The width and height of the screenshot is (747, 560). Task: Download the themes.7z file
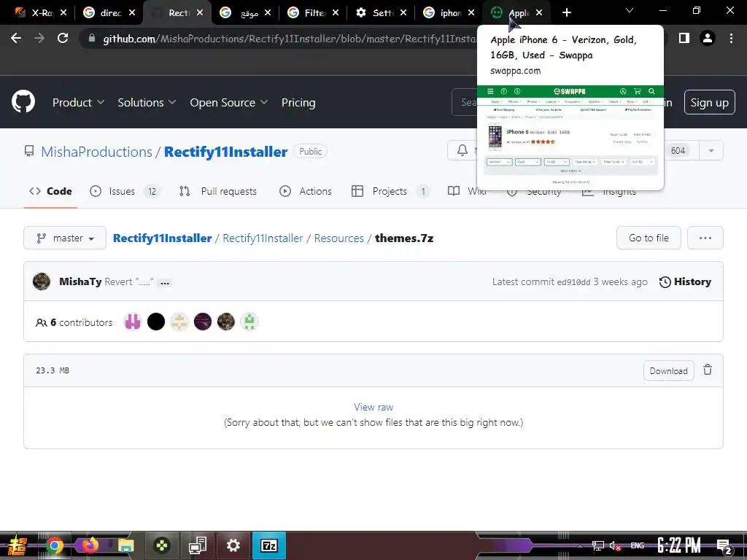point(668,370)
